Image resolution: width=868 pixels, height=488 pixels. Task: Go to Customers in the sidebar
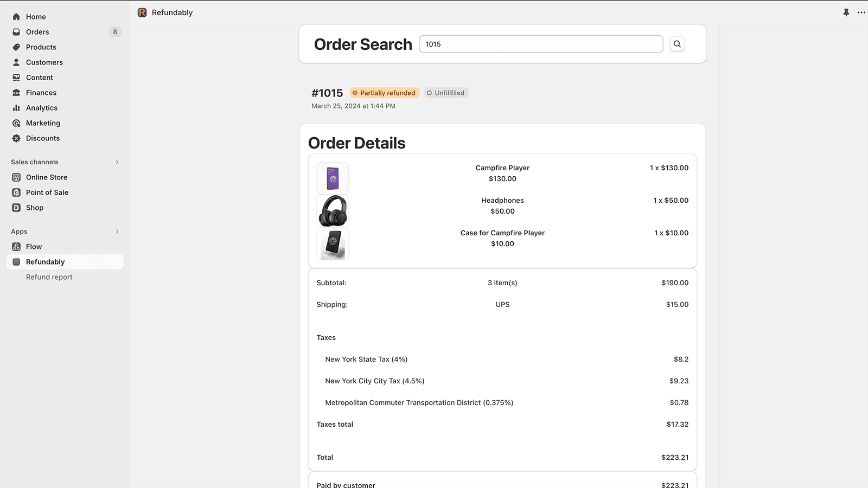click(x=44, y=62)
